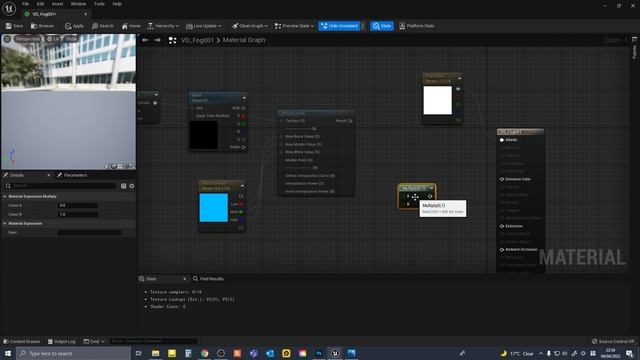Screen dimensions: 640x360
Task: Click the Ambient Occlusion pin
Action: [502, 249]
